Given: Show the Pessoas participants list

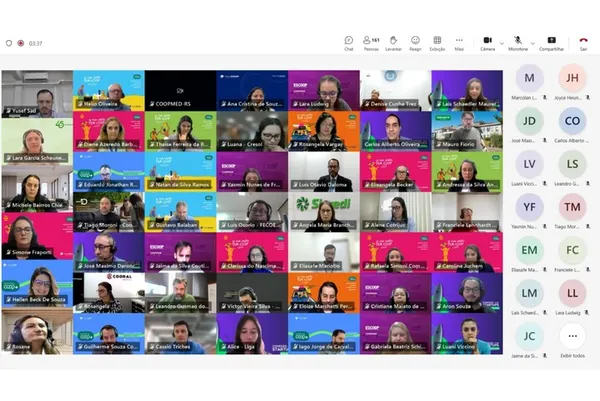Looking at the screenshot, I should point(371,42).
